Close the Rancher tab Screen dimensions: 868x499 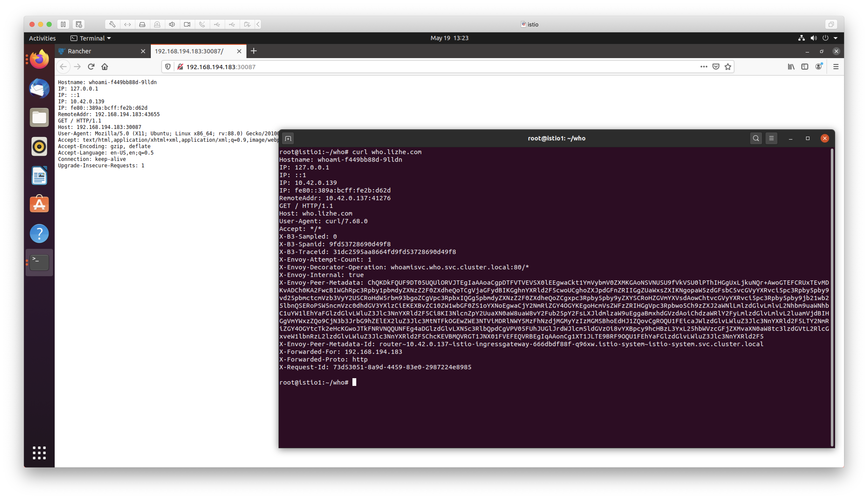pyautogui.click(x=143, y=51)
